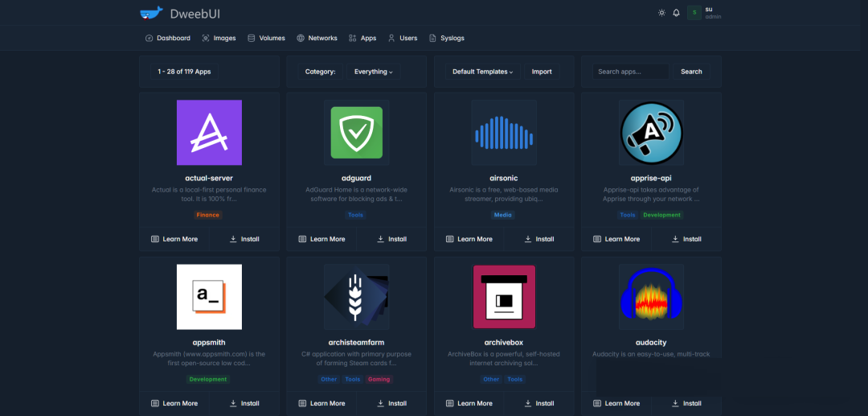Click the Category: label button
This screenshot has height=416, width=868.
click(321, 72)
